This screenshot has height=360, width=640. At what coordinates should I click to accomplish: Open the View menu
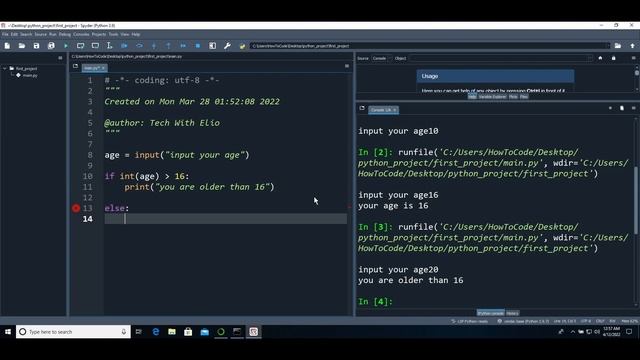coord(124,34)
